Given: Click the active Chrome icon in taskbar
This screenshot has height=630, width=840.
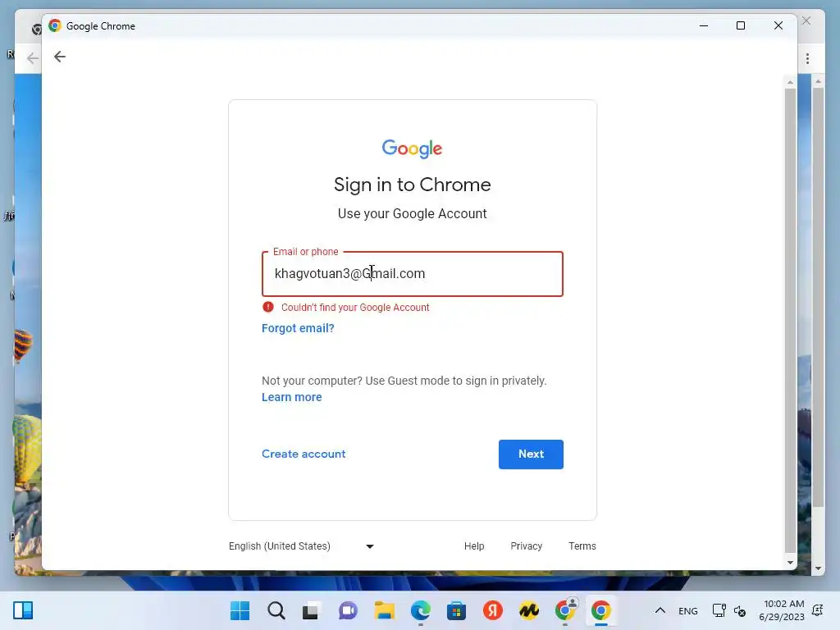Looking at the screenshot, I should click(601, 610).
